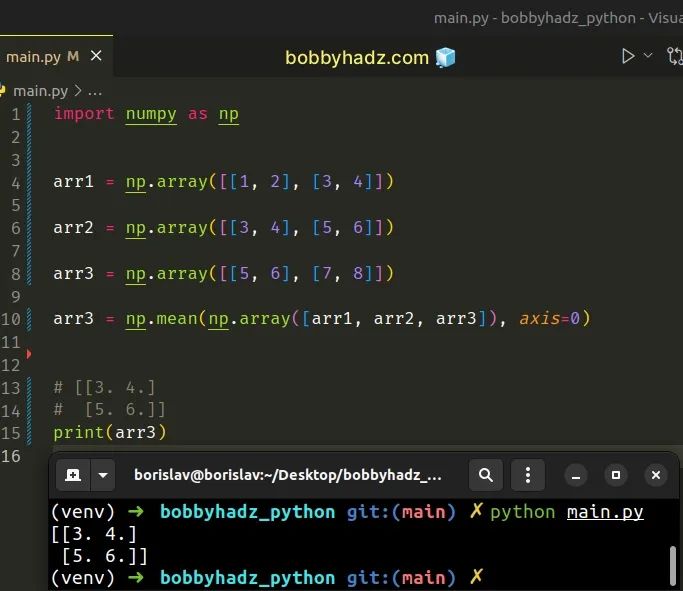This screenshot has height=591, width=683.
Task: Click the terminal title borislav@borislav path
Action: [287, 475]
